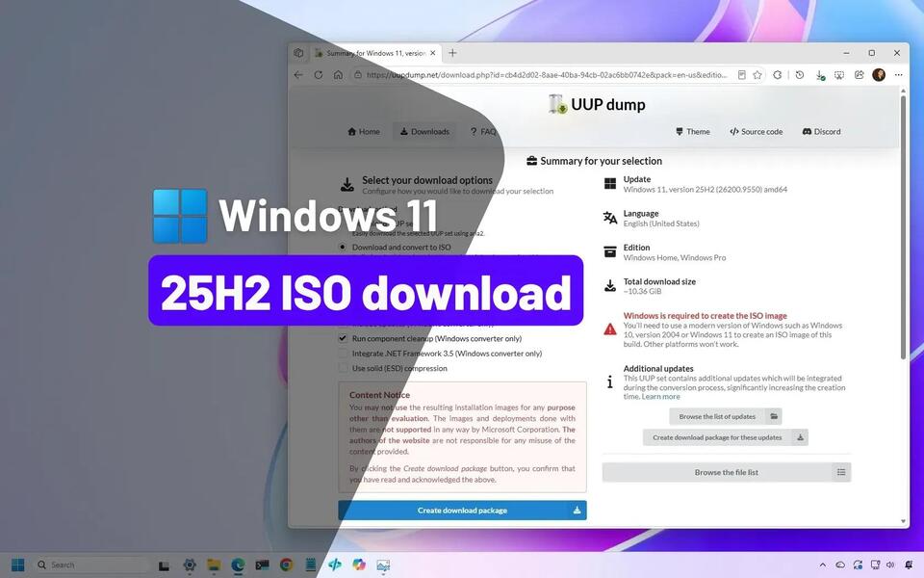This screenshot has height=578, width=924.
Task: Click Learn more about additional updates
Action: pos(660,396)
